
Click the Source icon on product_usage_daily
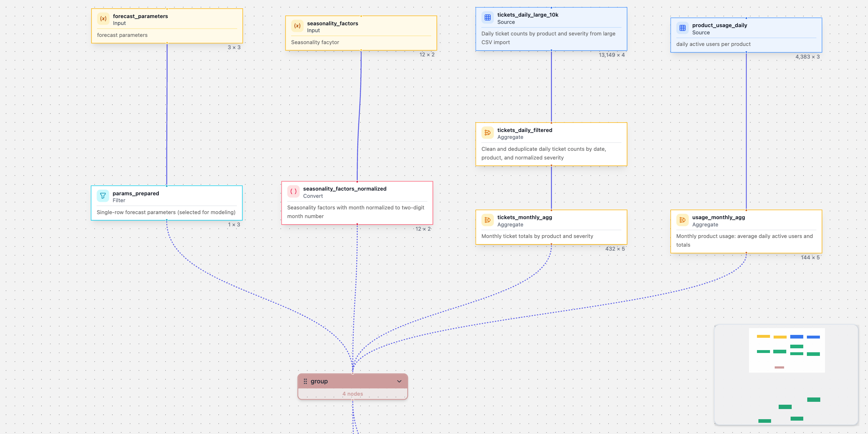point(682,27)
